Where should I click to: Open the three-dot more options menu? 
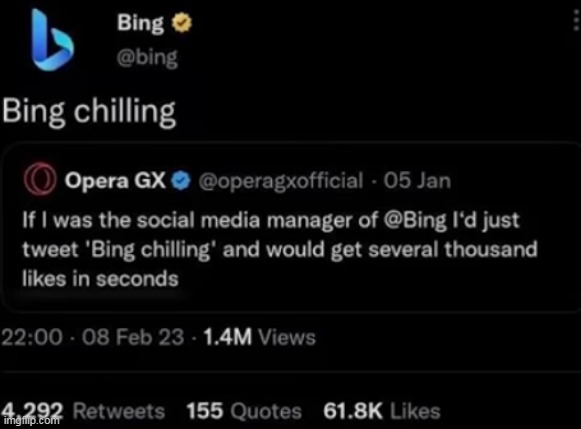click(x=575, y=20)
